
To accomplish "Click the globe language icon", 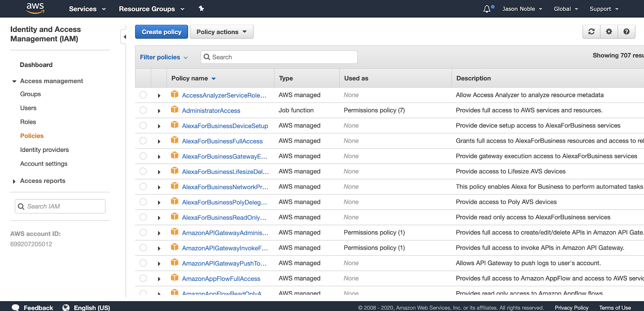I will pos(66,307).
